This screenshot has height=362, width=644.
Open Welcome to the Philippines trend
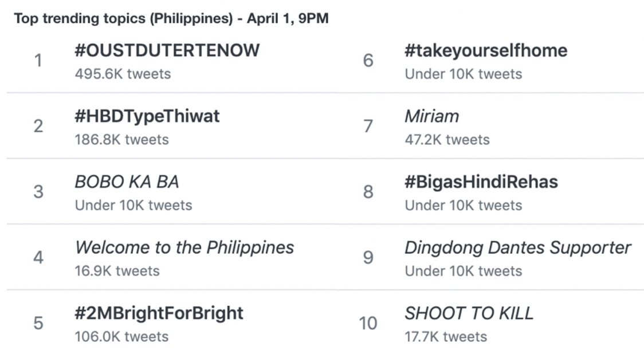click(x=184, y=248)
